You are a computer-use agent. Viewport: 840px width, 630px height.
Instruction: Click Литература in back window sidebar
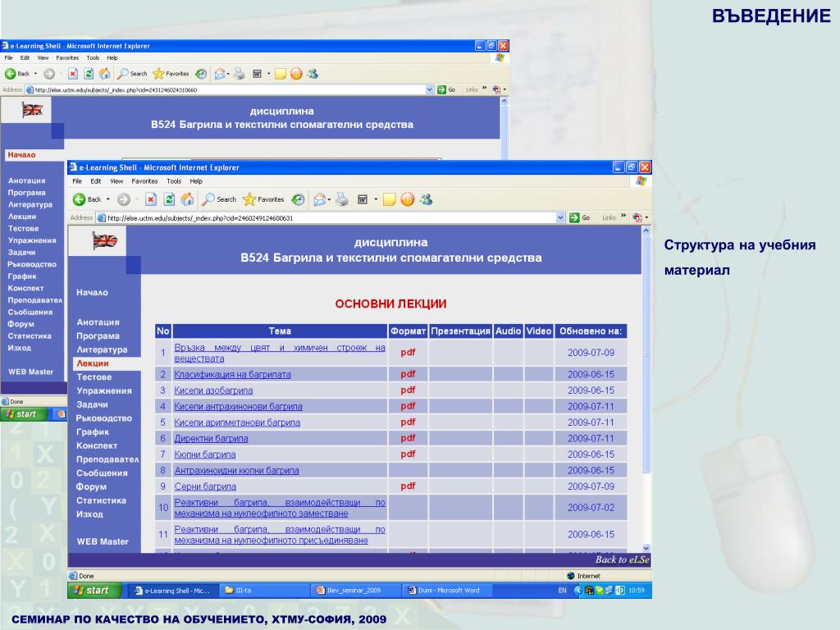tap(30, 204)
